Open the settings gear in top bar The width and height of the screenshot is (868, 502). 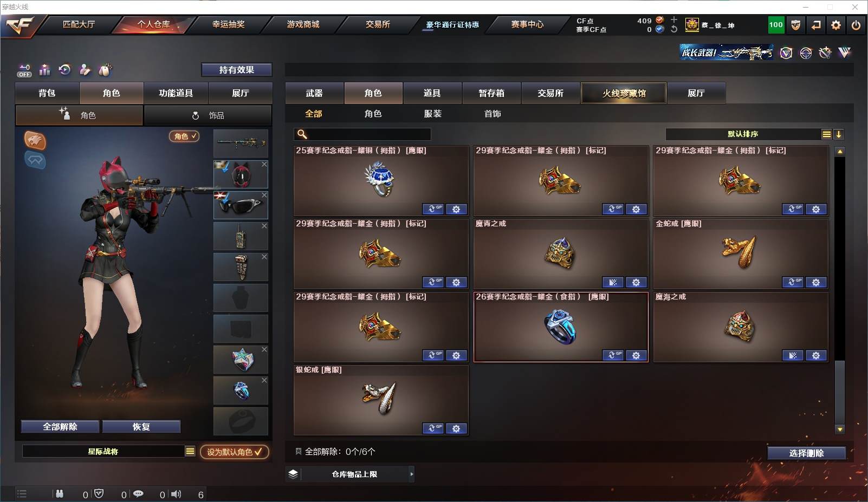(836, 25)
